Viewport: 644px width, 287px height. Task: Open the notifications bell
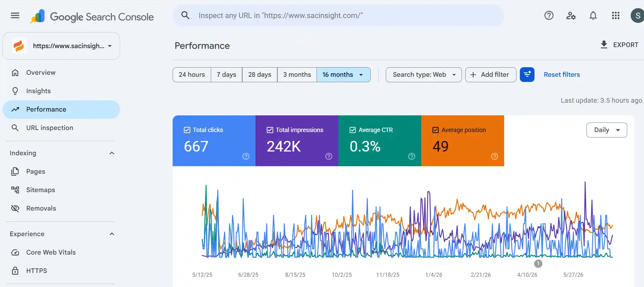pyautogui.click(x=593, y=16)
